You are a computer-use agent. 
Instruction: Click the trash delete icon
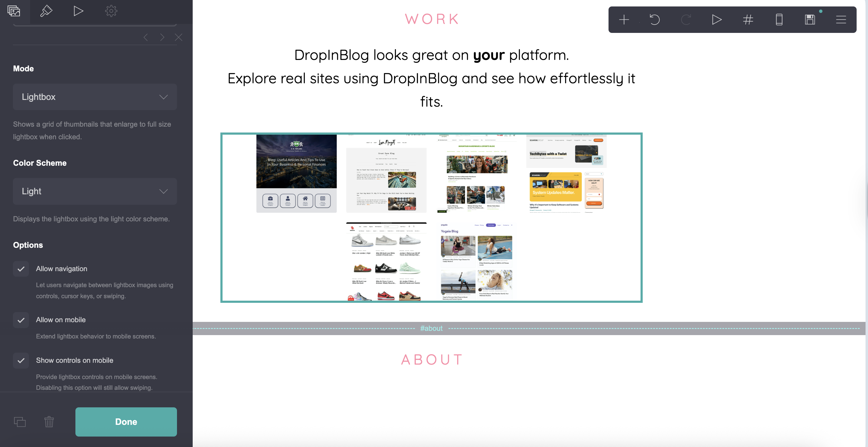pyautogui.click(x=49, y=422)
